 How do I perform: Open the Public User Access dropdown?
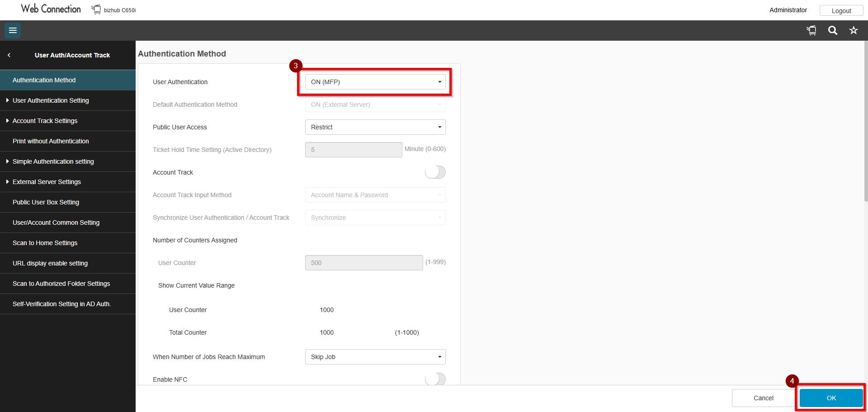click(x=375, y=127)
